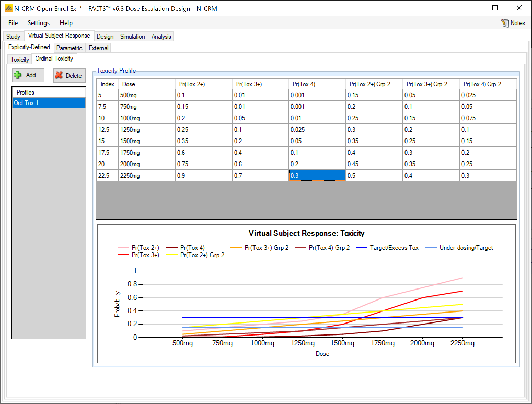Click Pr(Tox 4) Grp 2 cell for 2250mg
The width and height of the screenshot is (532, 404).
488,176
